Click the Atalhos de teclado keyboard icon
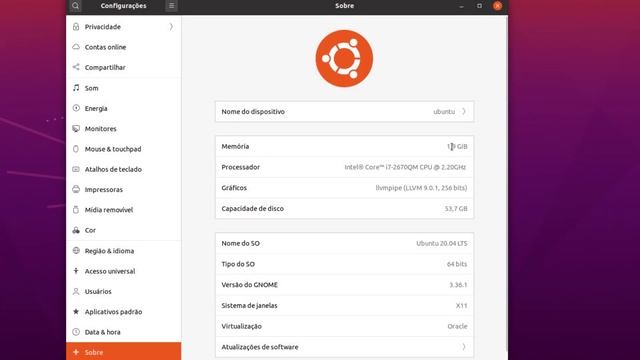The height and width of the screenshot is (360, 640). [x=76, y=169]
